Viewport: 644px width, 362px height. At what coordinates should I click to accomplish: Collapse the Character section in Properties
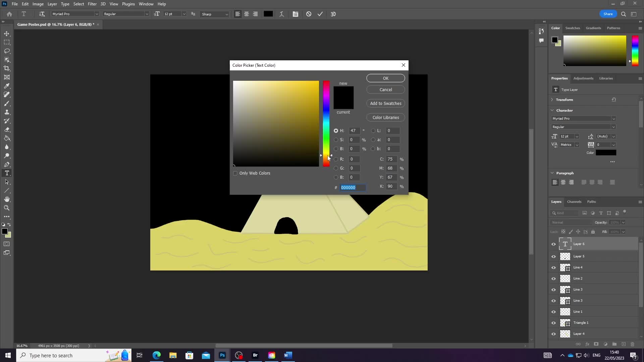552,110
